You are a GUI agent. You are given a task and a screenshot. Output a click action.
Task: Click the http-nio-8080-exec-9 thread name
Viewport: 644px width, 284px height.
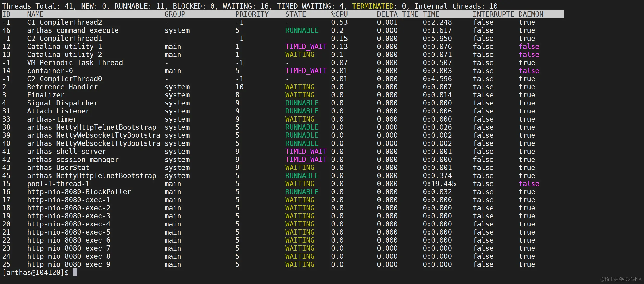pos(68,264)
